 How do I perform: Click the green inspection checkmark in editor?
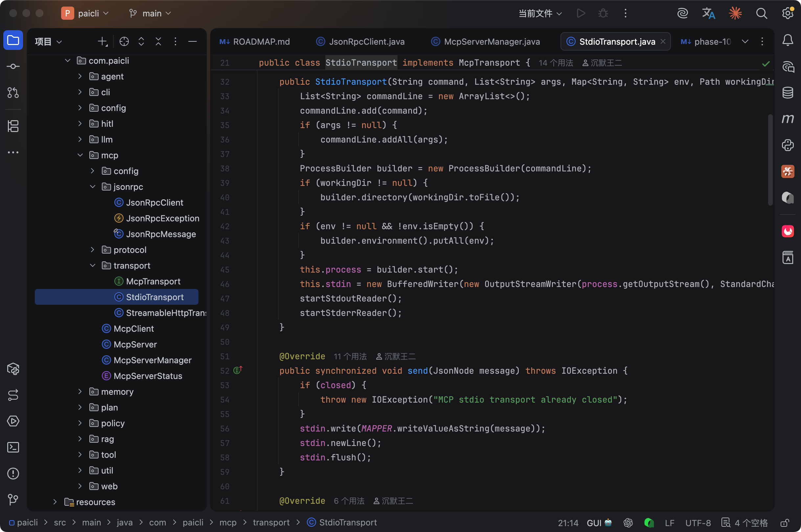point(766,63)
